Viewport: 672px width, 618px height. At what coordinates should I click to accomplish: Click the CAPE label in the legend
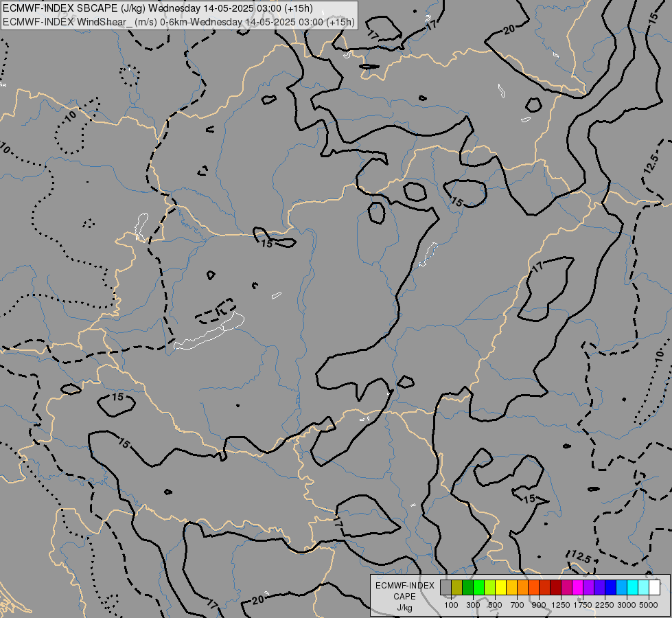pyautogui.click(x=404, y=597)
